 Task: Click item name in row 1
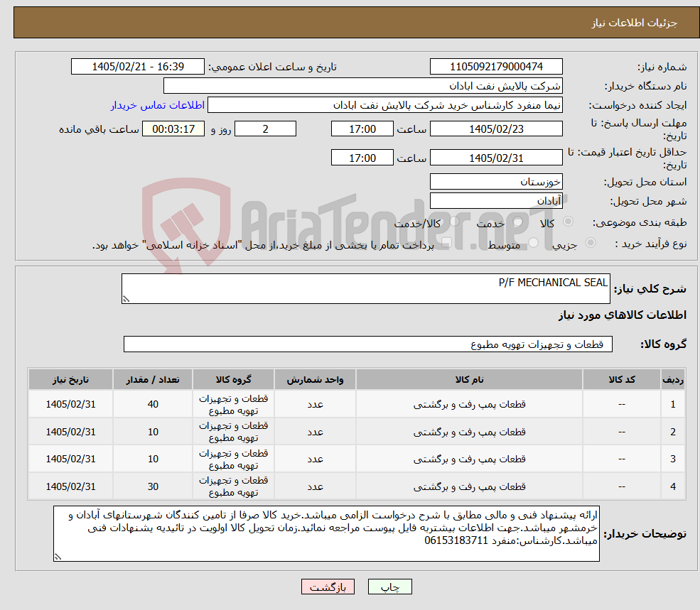point(469,404)
